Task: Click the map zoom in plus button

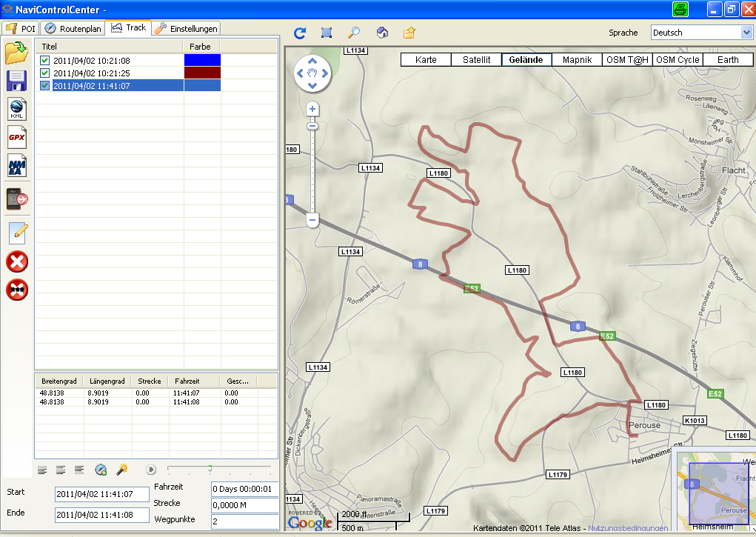Action: 312,109
